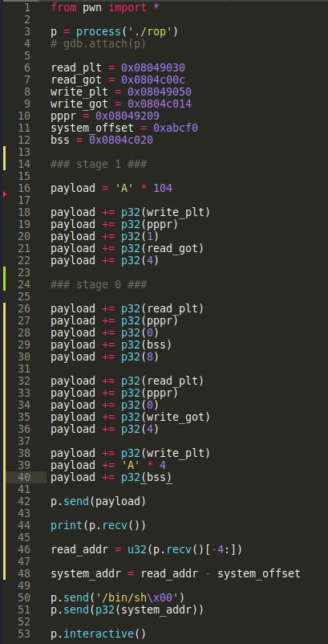The height and width of the screenshot is (644, 328).
Task: Click 'p32(write_got)' on line 35
Action: tap(166, 417)
